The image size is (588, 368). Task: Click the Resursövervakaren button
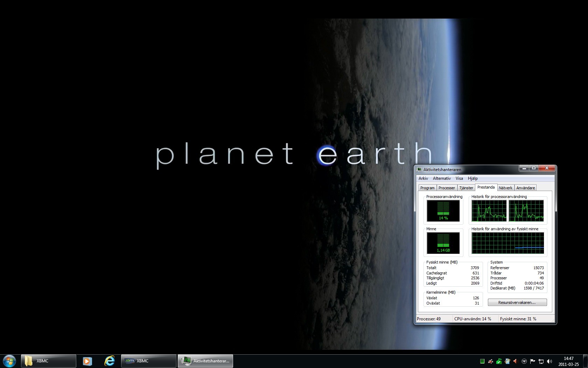517,302
